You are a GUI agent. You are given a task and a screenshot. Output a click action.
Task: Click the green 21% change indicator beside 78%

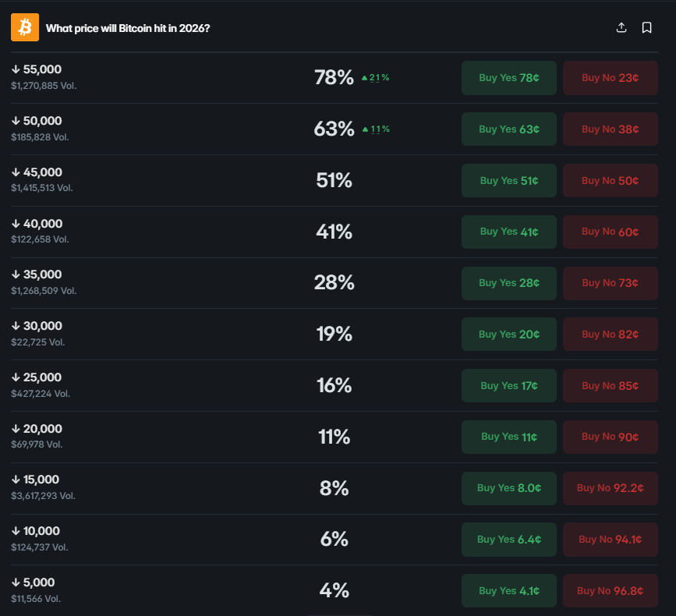click(375, 77)
